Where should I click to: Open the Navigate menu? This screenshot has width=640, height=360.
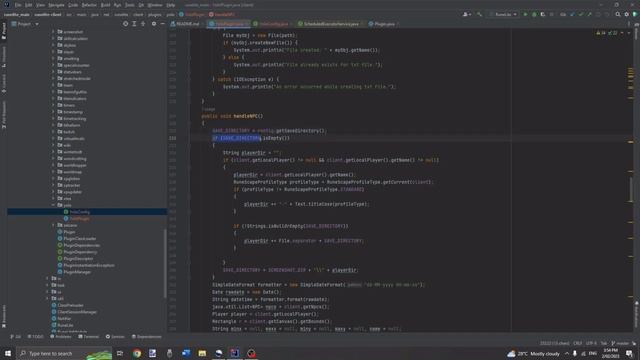56,5
